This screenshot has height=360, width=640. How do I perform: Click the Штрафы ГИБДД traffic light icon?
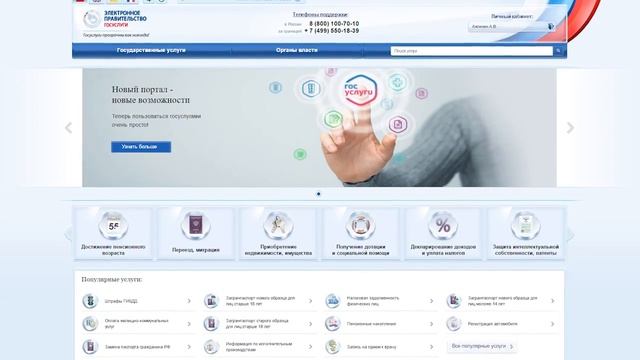click(x=90, y=301)
